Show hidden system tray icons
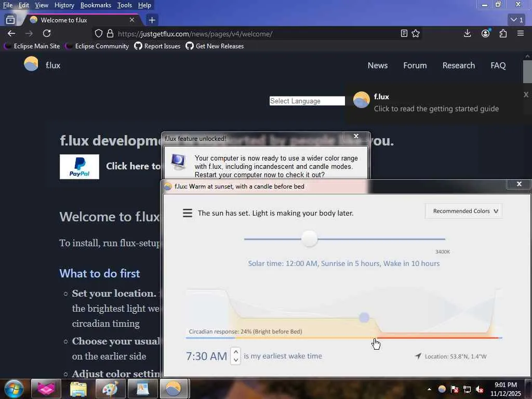532x399 pixels. coord(429,389)
